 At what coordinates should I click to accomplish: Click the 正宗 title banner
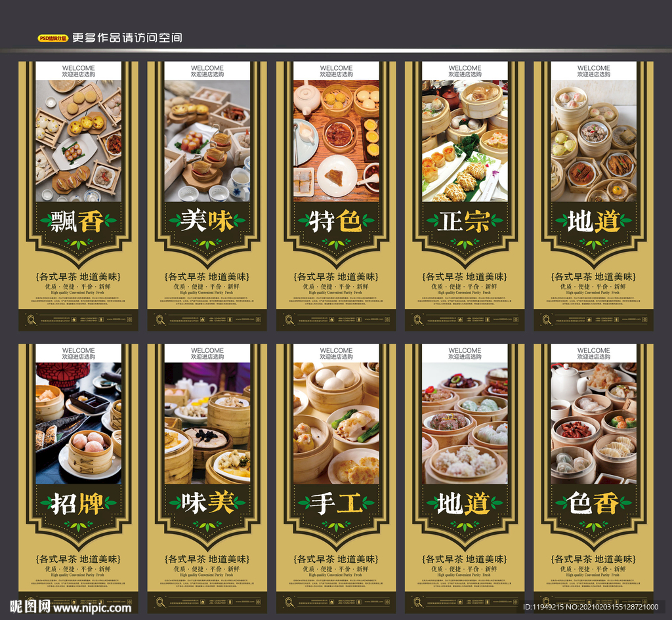point(465,221)
